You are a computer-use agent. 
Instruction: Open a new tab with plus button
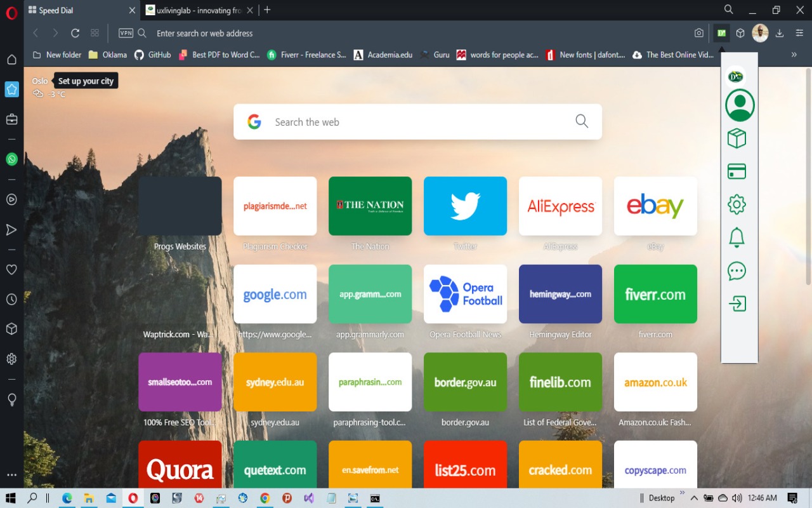click(267, 10)
